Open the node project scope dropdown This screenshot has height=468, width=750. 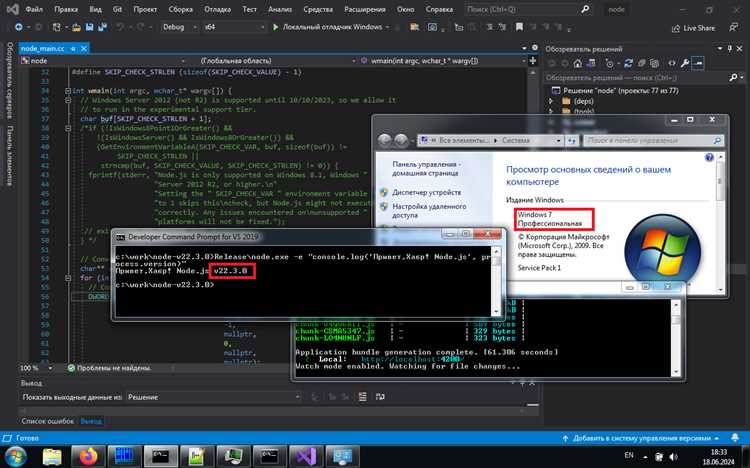[x=103, y=61]
